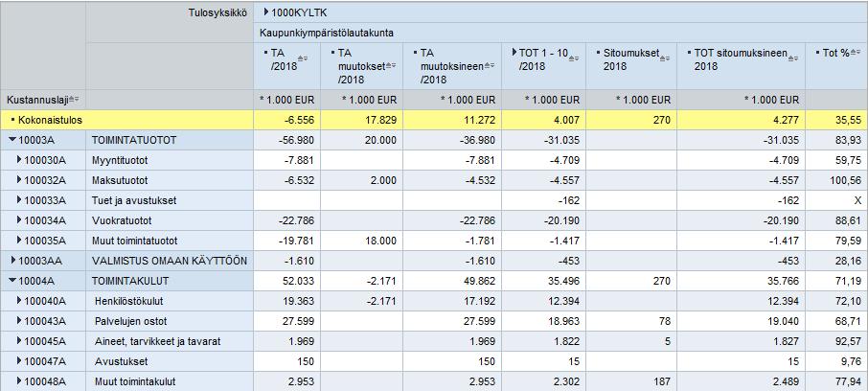Screen dimensions: 868x391
Task: Sort the Tot % column
Action: [x=856, y=54]
